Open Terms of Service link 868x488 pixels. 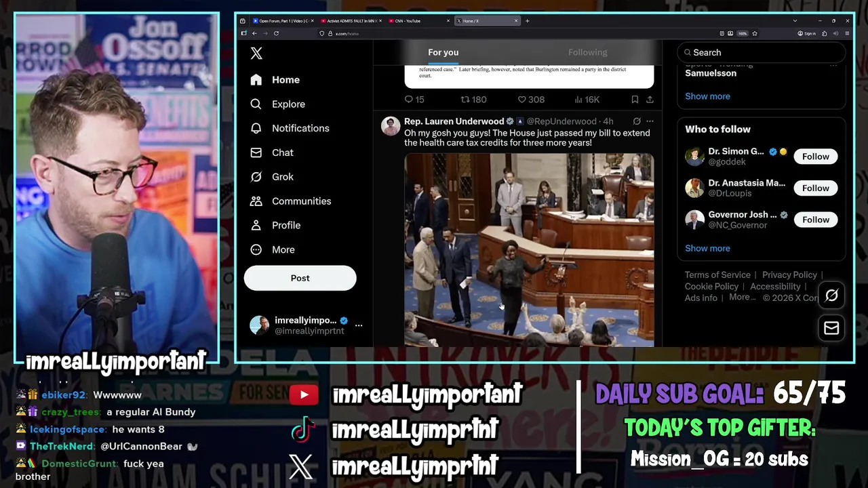pyautogui.click(x=717, y=274)
